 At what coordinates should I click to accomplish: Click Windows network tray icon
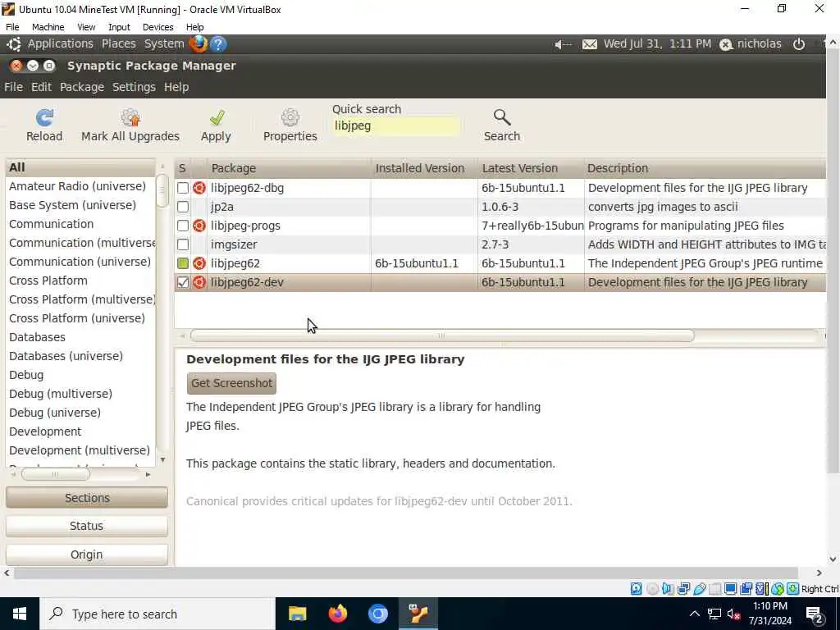coord(714,614)
